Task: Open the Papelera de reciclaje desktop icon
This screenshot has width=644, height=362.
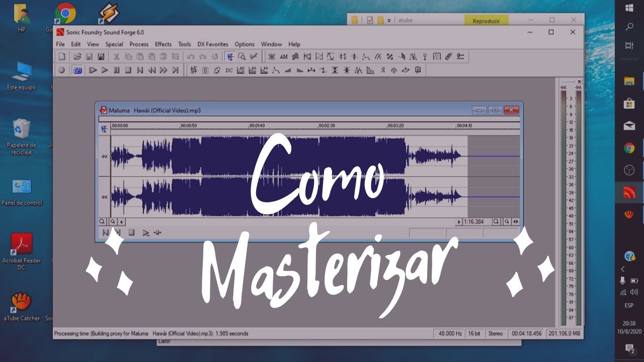Action: pos(21,136)
